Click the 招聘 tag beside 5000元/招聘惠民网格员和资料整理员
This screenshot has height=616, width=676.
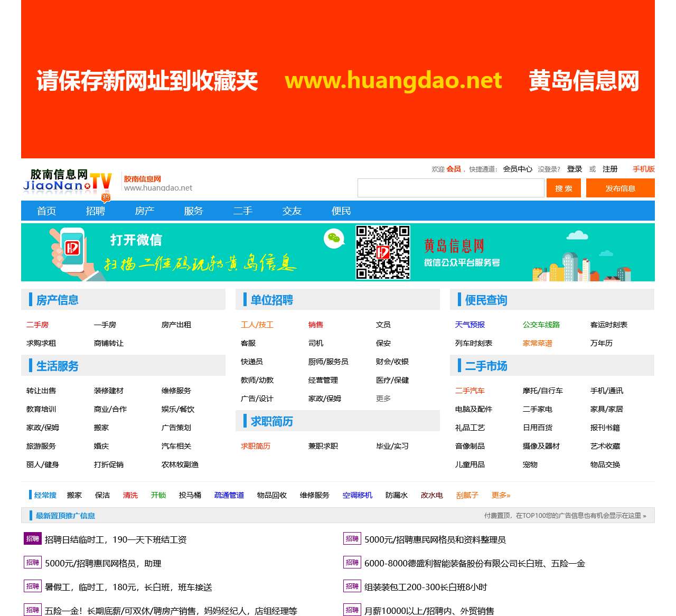pos(352,539)
